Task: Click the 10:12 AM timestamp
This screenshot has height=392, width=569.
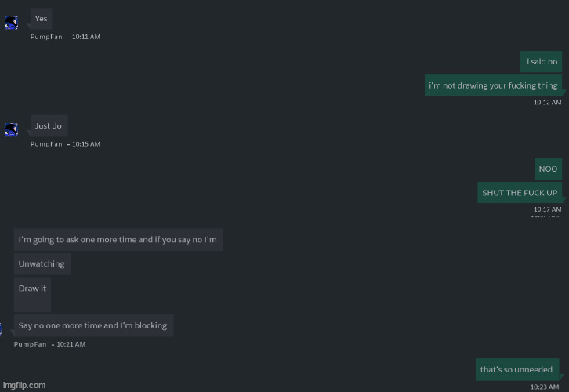Action: (547, 102)
